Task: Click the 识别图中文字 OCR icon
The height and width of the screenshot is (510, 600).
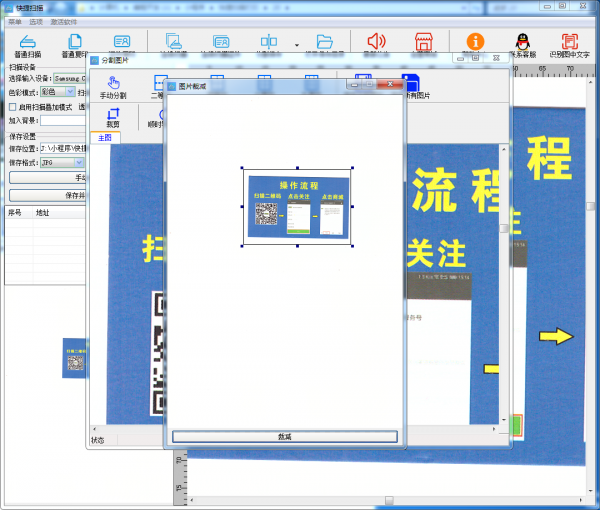Action: pyautogui.click(x=569, y=42)
